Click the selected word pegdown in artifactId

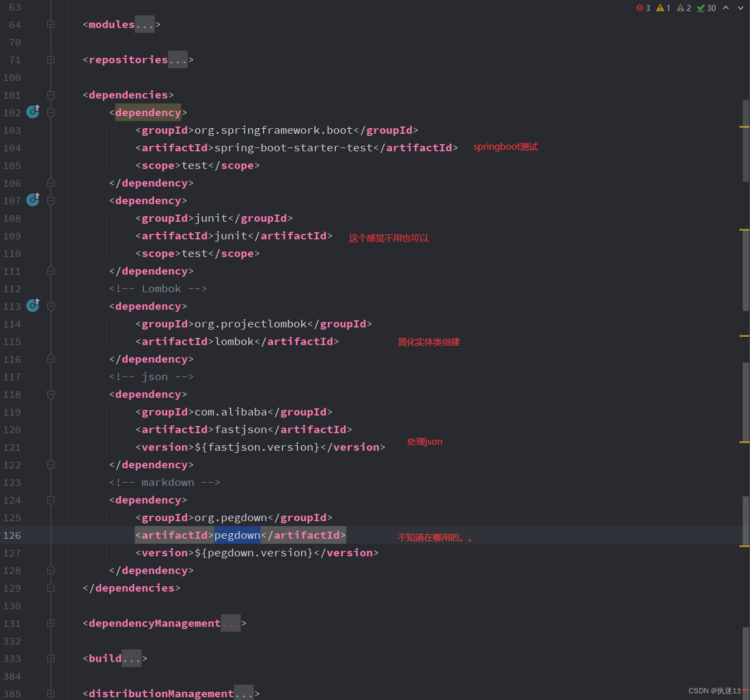coord(237,535)
